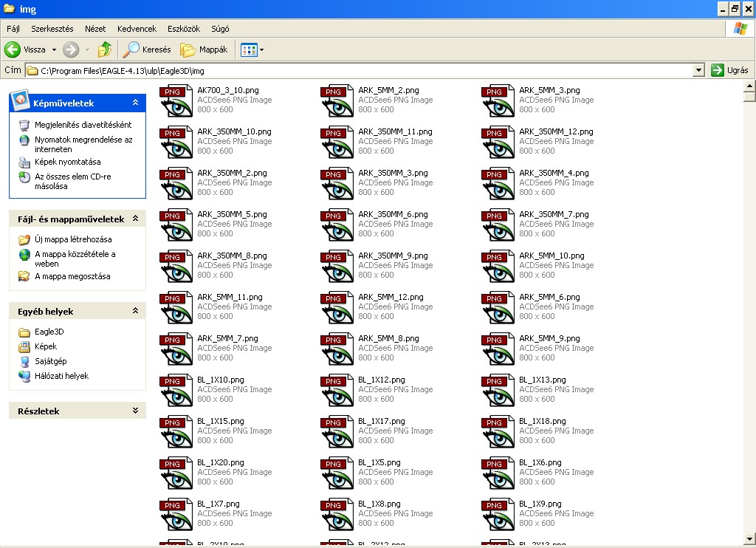Click the Ugrás go button

coord(730,70)
